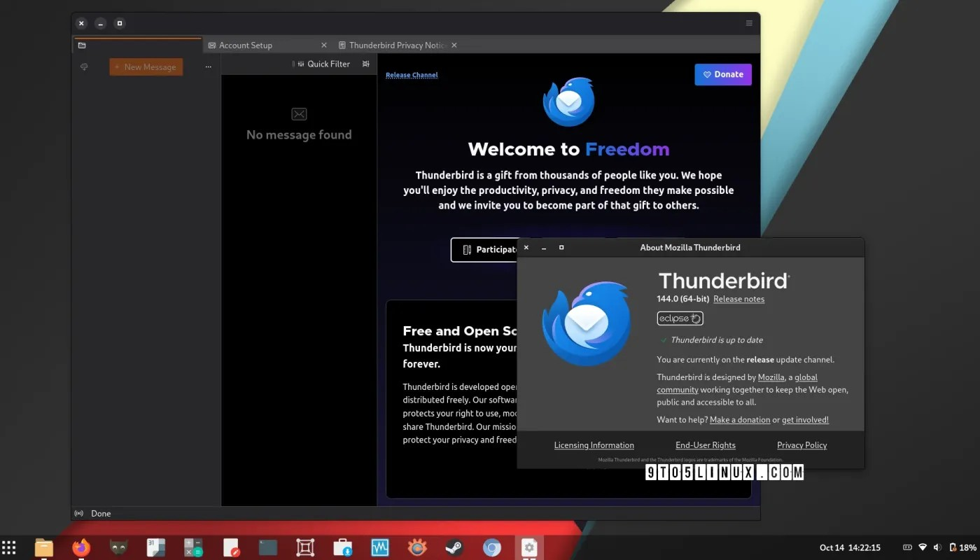Open the system monitor app from the taskbar

tap(379, 547)
